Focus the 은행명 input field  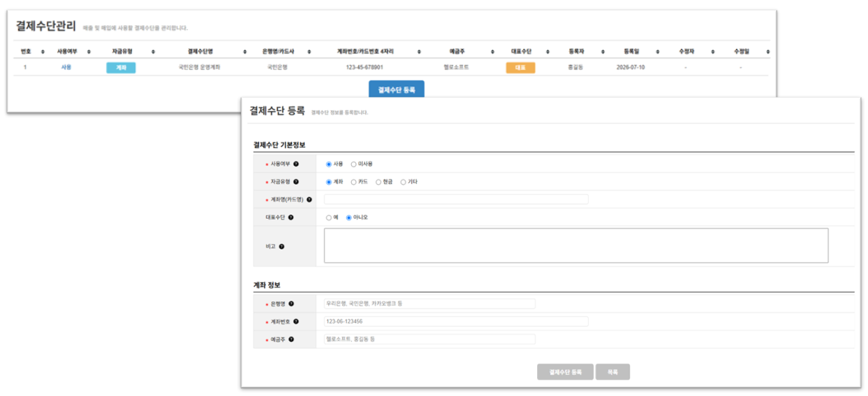[x=430, y=304]
